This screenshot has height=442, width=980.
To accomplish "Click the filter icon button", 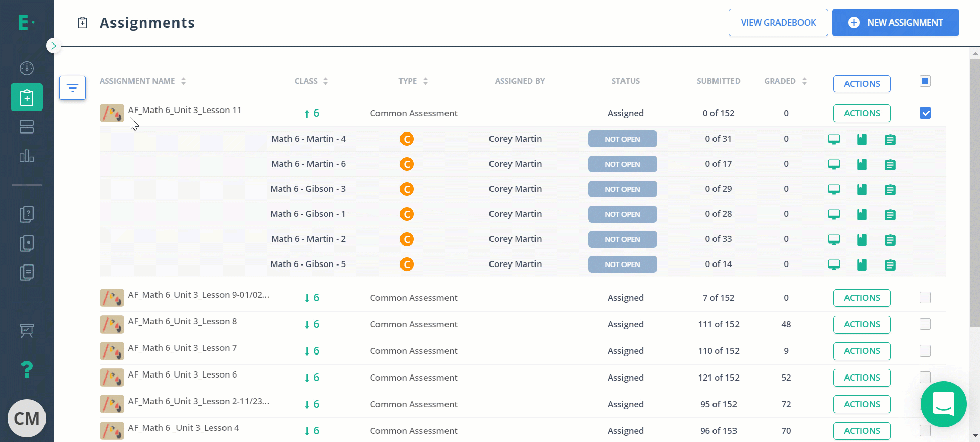I will tap(73, 88).
